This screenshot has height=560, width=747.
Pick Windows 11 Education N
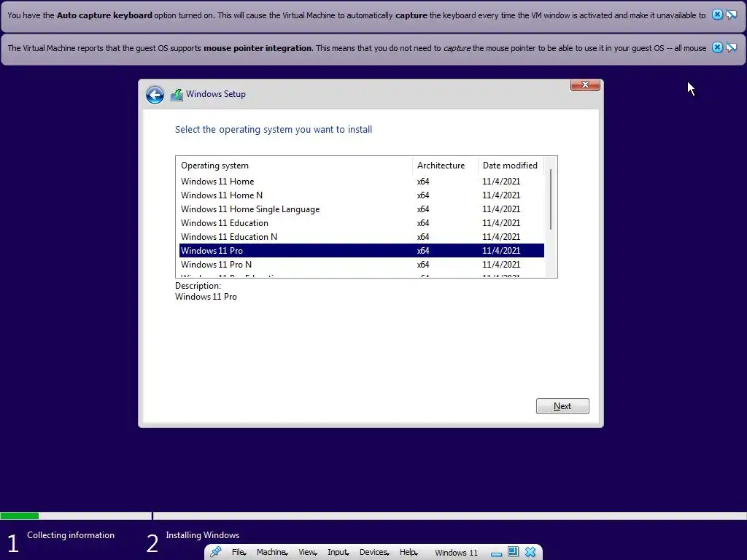[x=362, y=237]
